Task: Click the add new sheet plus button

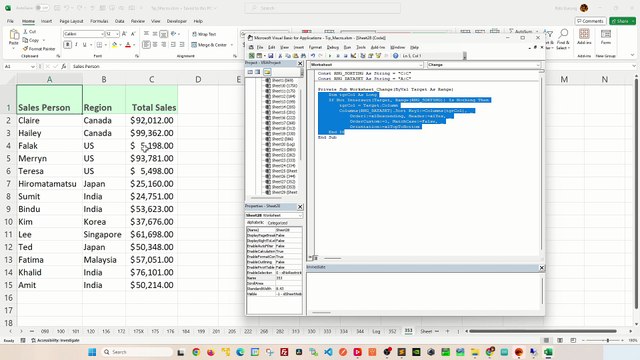Action: [447, 331]
